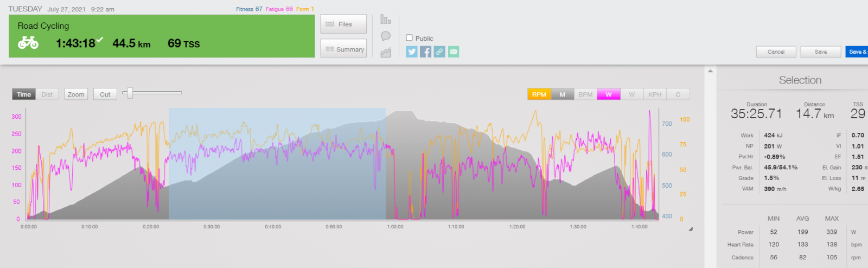Image resolution: width=868 pixels, height=268 pixels.
Task: Open the comments speech bubble icon
Action: coord(386,36)
